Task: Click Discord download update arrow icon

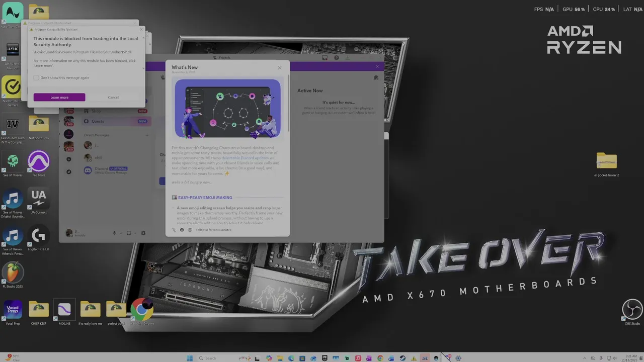Action: (x=347, y=58)
